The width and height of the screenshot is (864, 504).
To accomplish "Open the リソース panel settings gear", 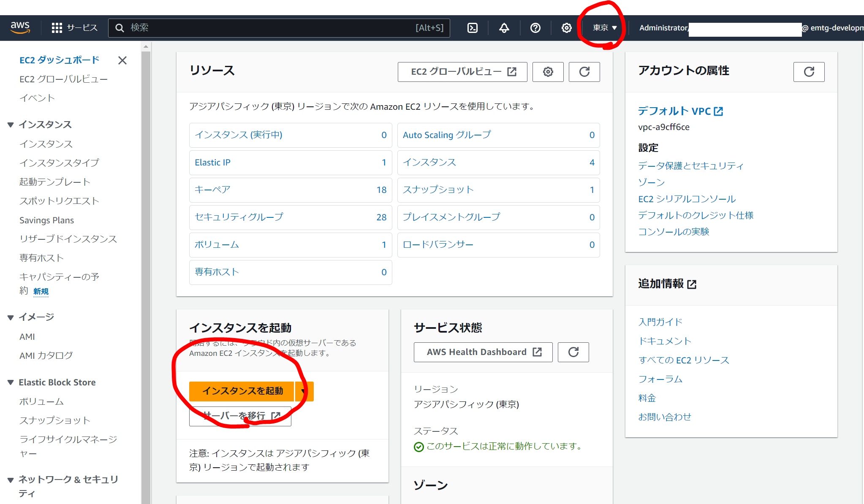I will (x=548, y=72).
